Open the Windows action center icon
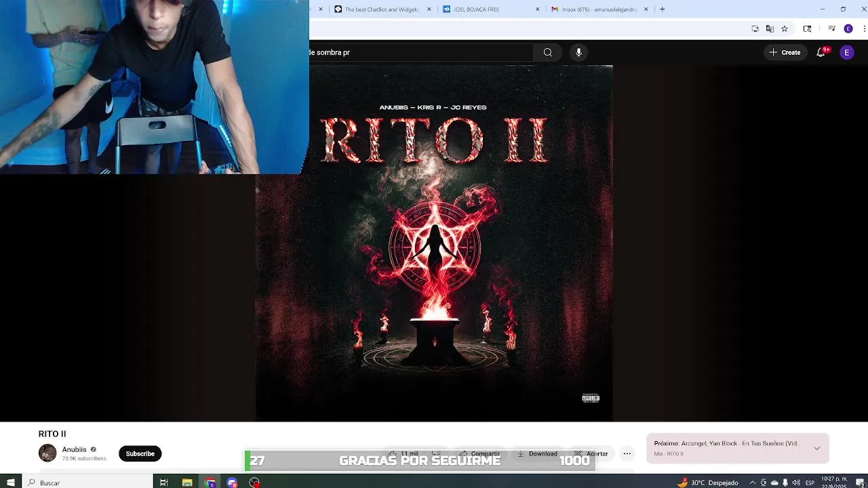The image size is (868, 488). [859, 483]
